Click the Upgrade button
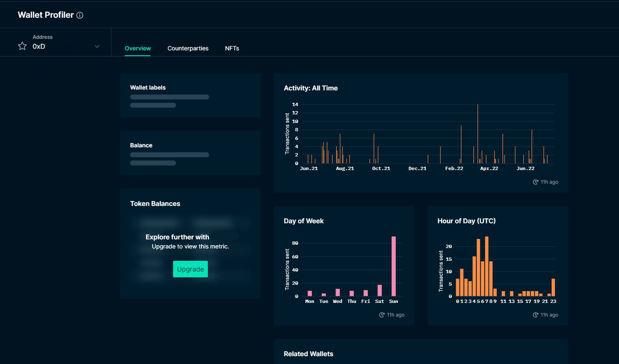619x364 pixels. click(190, 269)
